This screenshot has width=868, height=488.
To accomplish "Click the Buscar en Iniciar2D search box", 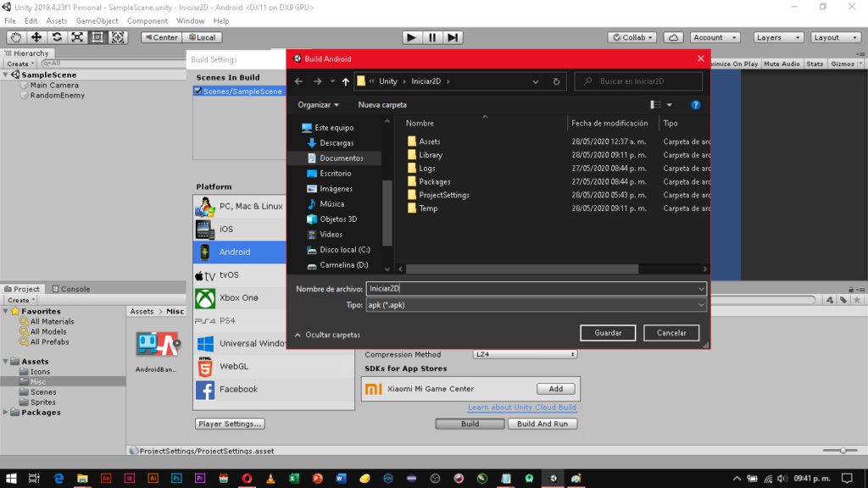I will (x=639, y=81).
